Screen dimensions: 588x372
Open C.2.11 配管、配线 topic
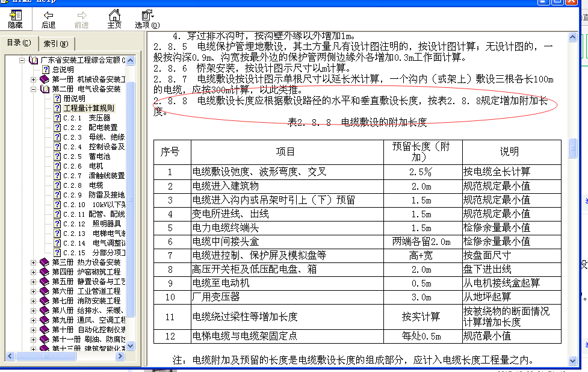94,214
